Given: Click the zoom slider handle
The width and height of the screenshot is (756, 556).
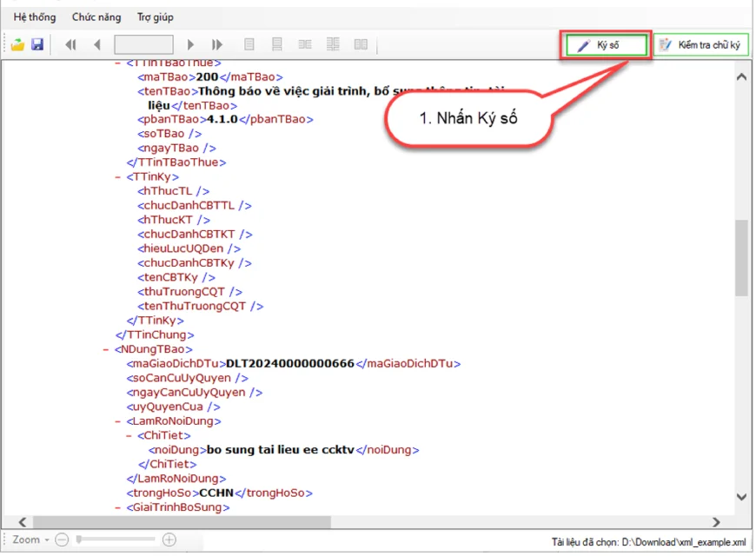Looking at the screenshot, I should pyautogui.click(x=79, y=539).
